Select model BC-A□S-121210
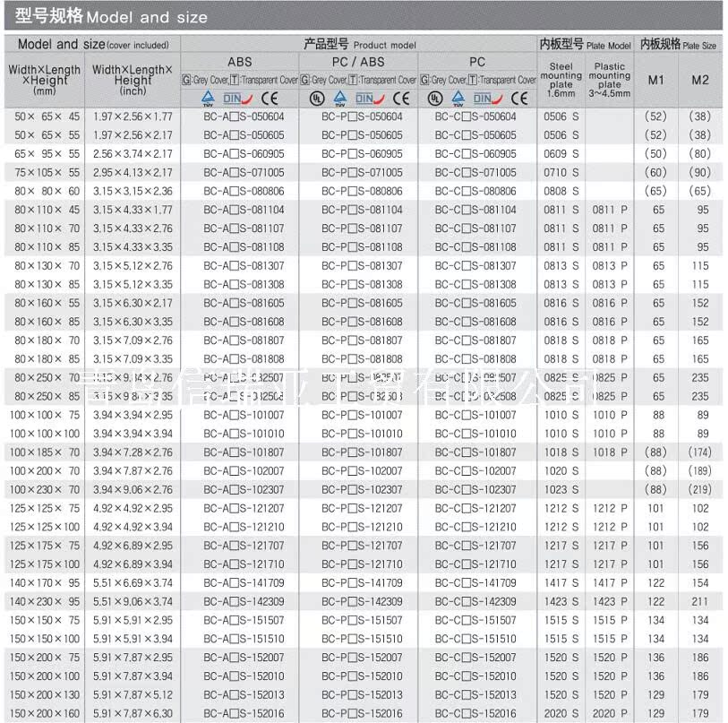The image size is (728, 723). 244,527
